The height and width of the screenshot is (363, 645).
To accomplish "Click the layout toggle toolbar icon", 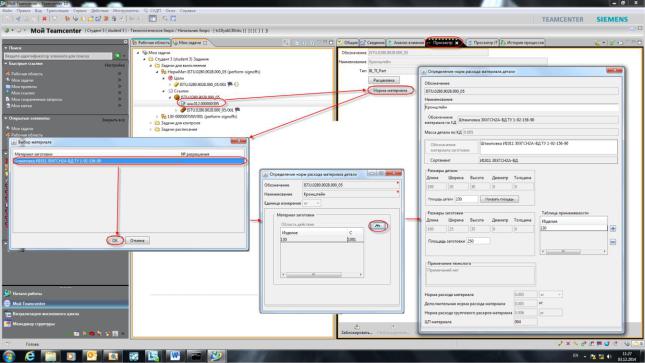I will pyautogui.click(x=153, y=19).
